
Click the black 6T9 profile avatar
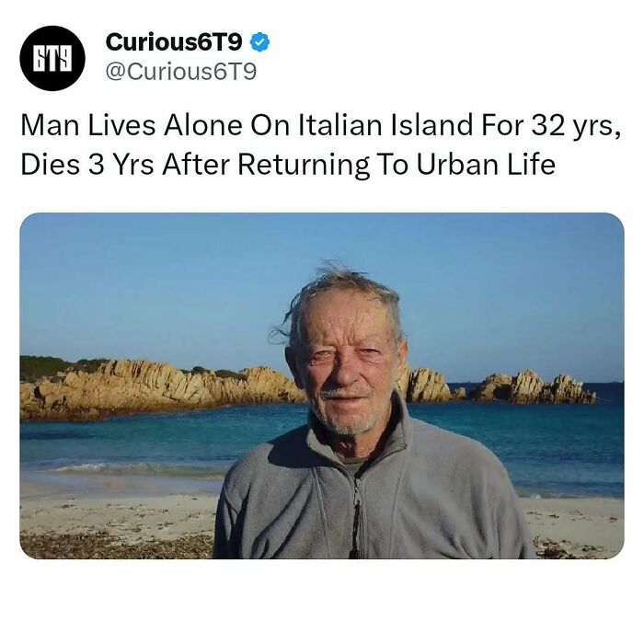(x=52, y=58)
